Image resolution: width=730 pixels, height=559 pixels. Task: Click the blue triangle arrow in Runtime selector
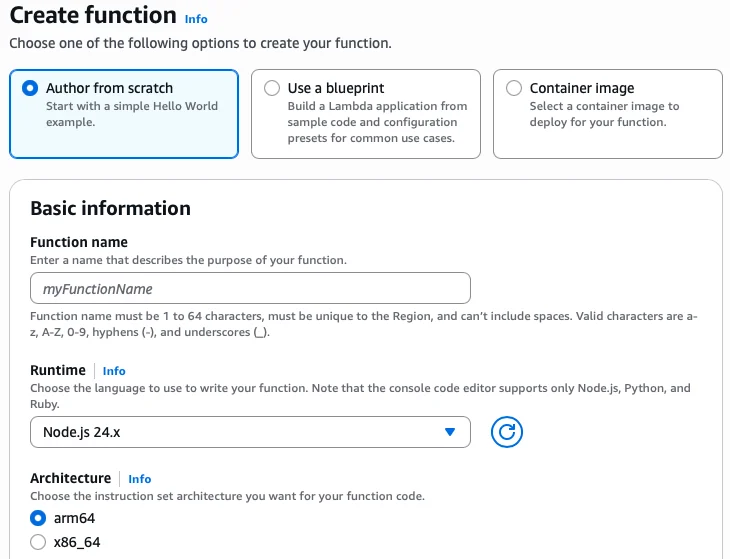(x=450, y=432)
